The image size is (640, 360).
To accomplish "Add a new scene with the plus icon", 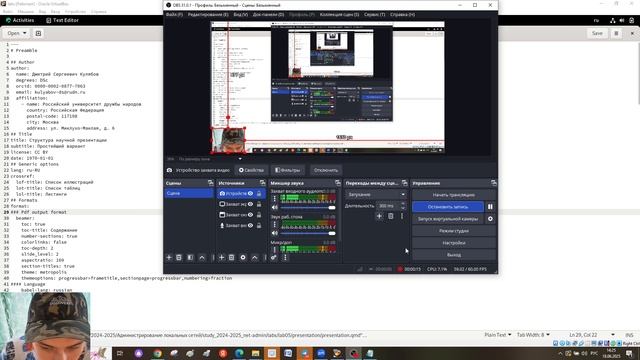I will click(x=169, y=258).
